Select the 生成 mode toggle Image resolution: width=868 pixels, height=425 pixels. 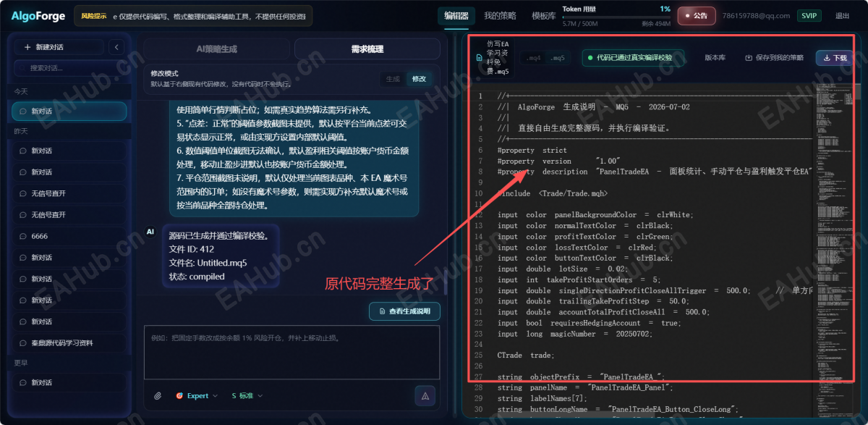coord(393,78)
